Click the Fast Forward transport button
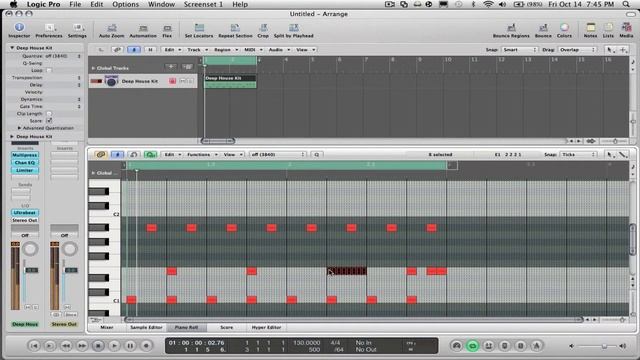640x360 pixels. (82, 346)
